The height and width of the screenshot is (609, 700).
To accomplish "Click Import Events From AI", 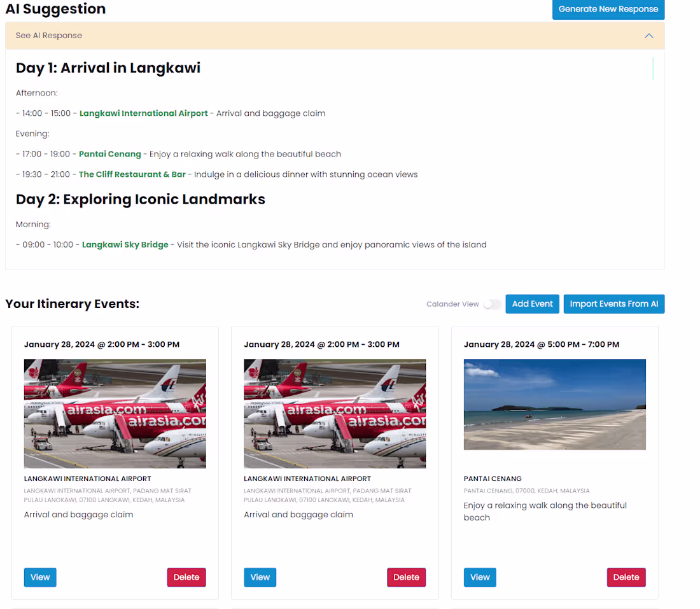I will [613, 304].
